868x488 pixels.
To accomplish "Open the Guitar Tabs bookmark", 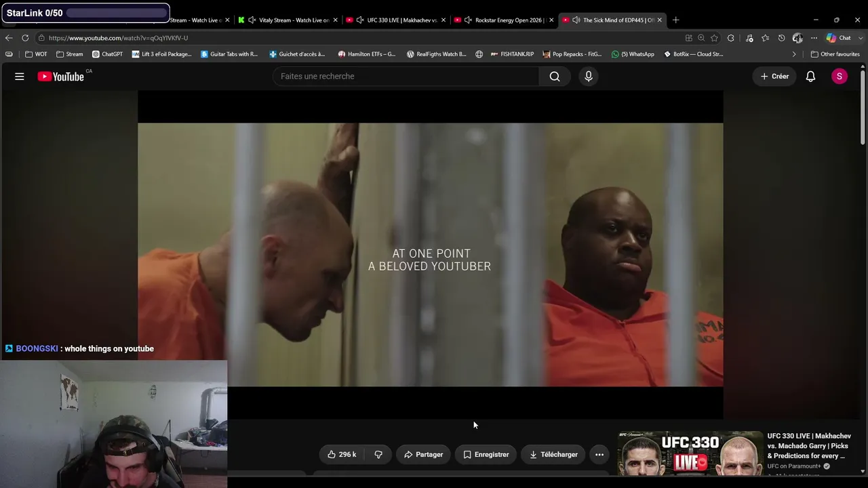I will pos(229,54).
